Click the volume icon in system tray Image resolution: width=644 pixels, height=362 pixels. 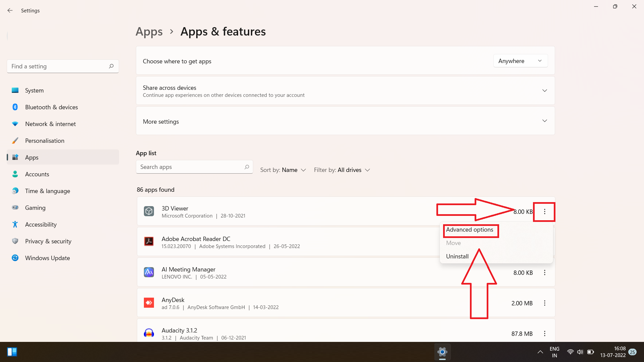coord(580,352)
